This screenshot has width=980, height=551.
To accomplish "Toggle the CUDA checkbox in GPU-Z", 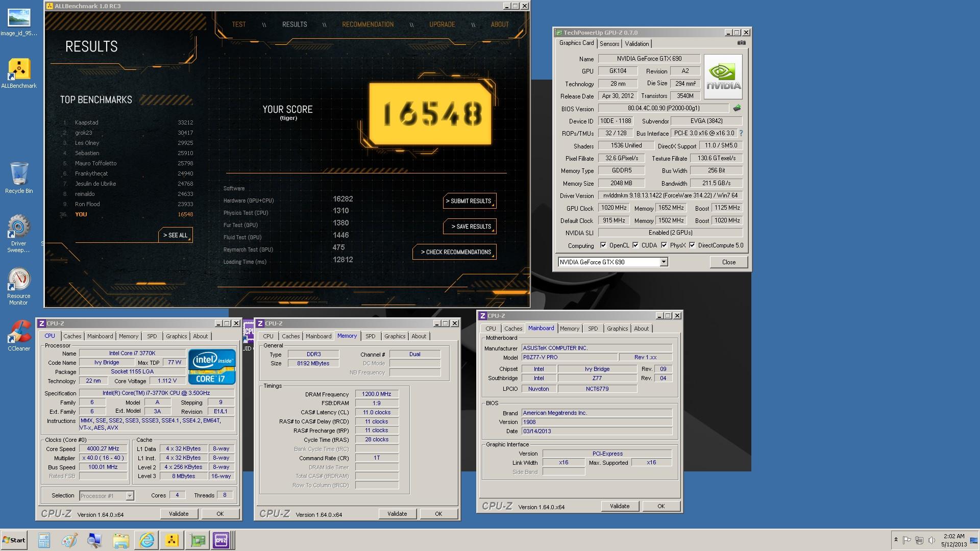I will point(635,245).
